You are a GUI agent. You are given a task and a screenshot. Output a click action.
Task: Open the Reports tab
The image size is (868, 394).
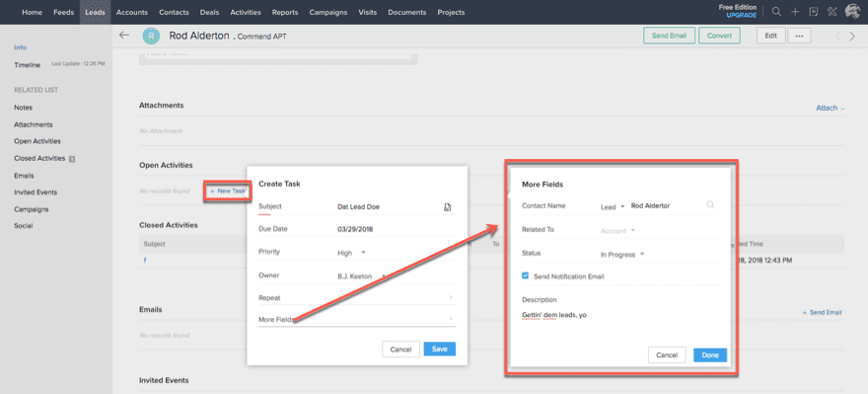click(x=285, y=12)
